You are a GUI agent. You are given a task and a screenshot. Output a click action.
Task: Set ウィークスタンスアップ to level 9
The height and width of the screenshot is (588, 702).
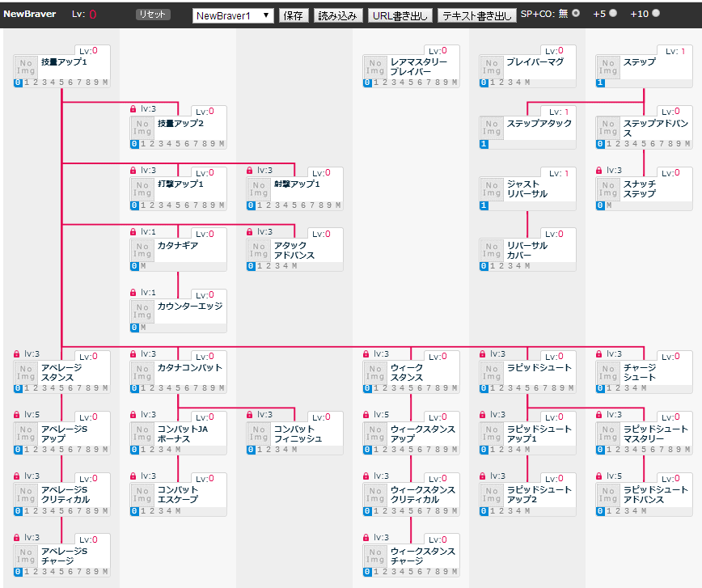[x=446, y=450]
